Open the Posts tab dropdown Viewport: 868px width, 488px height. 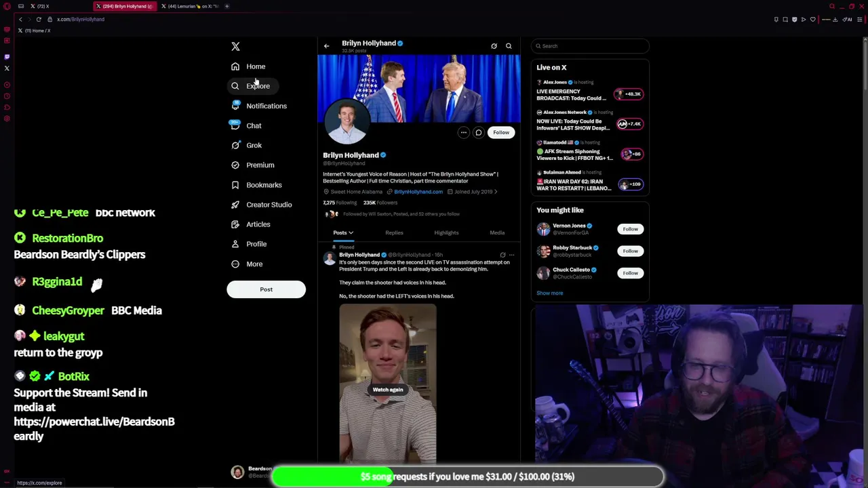[343, 232]
